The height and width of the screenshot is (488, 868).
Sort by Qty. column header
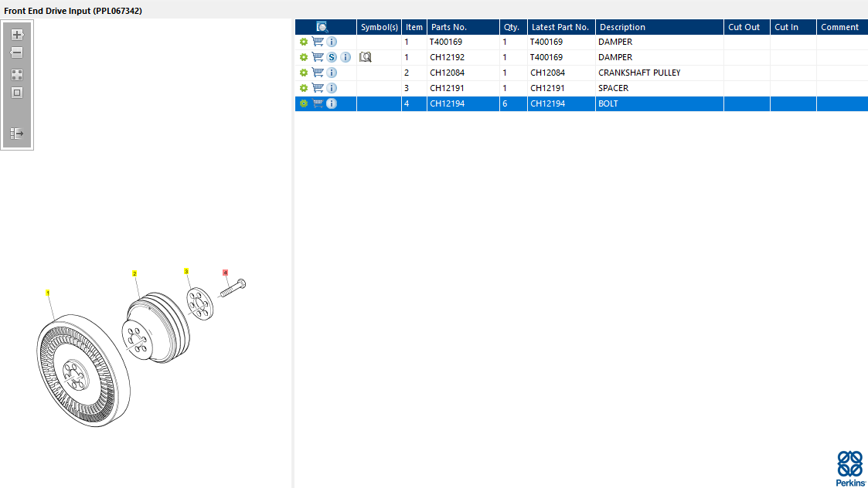pos(514,27)
